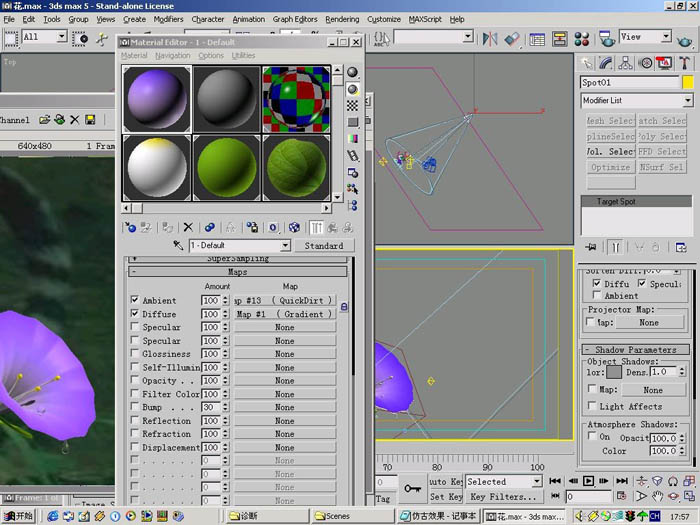Reset map to default with X icon
The image size is (700, 525).
(x=188, y=228)
